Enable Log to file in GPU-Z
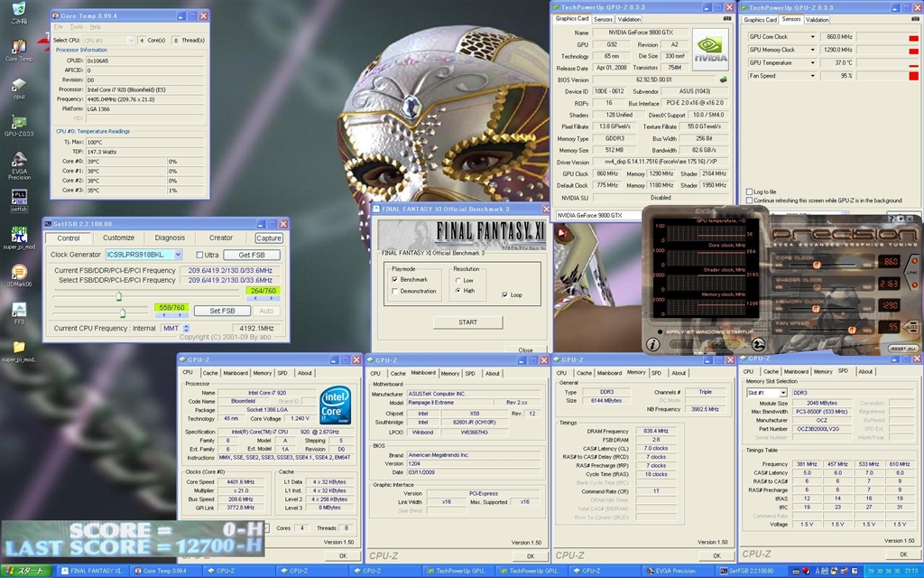Screen dimensions: 924x578 750,191
